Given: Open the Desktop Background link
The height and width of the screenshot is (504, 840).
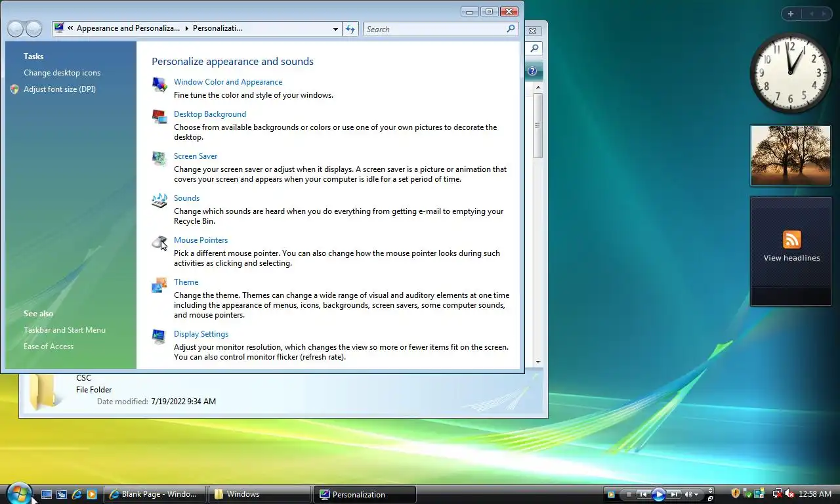Looking at the screenshot, I should [210, 114].
